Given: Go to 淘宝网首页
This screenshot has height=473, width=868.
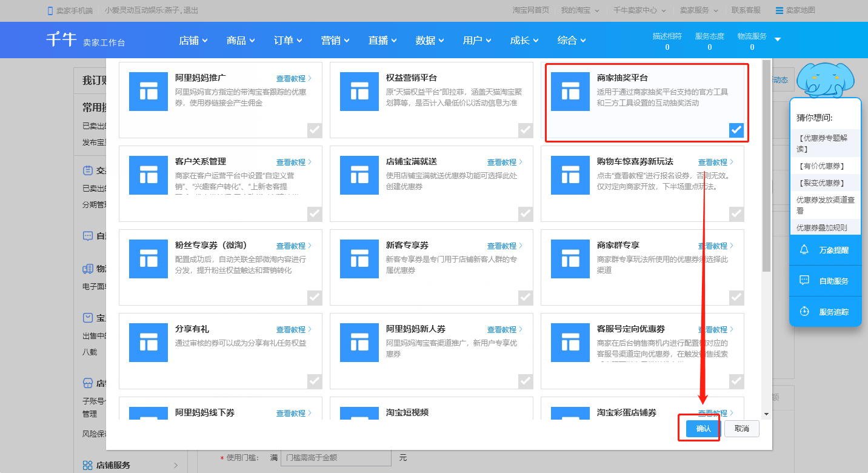Looking at the screenshot, I should coord(531,10).
